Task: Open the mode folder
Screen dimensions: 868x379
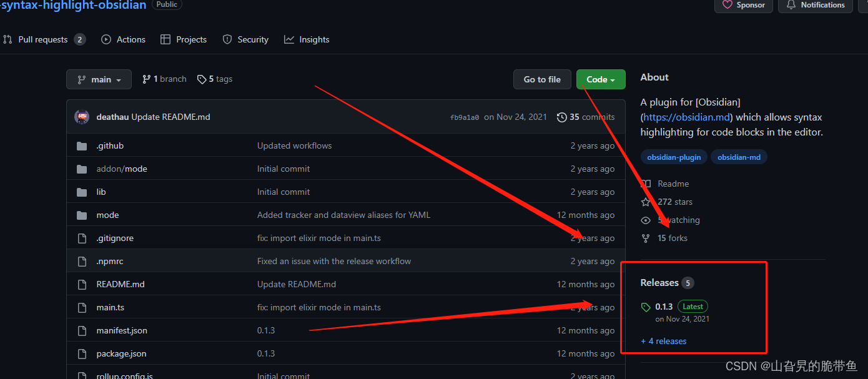Action: point(107,215)
